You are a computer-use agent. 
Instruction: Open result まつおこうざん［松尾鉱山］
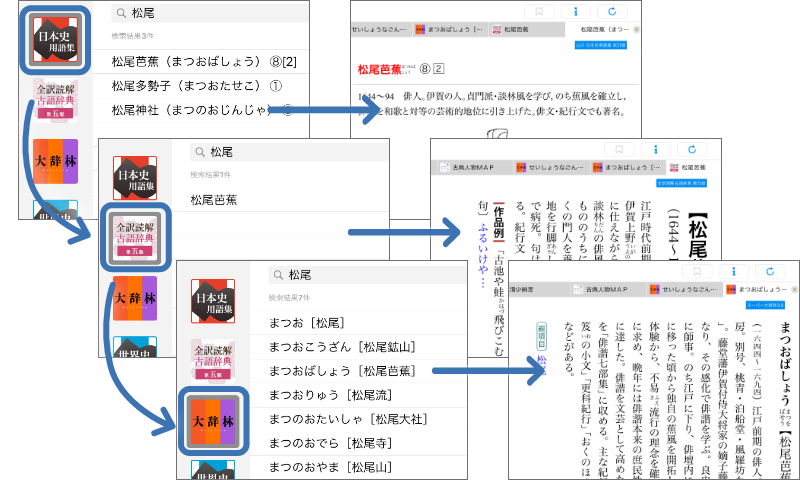(342, 347)
